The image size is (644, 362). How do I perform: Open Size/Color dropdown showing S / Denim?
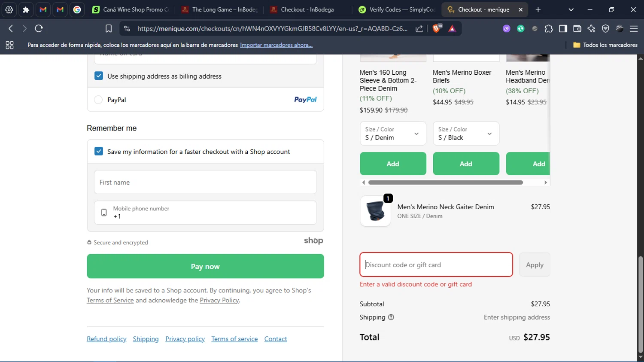393,134
